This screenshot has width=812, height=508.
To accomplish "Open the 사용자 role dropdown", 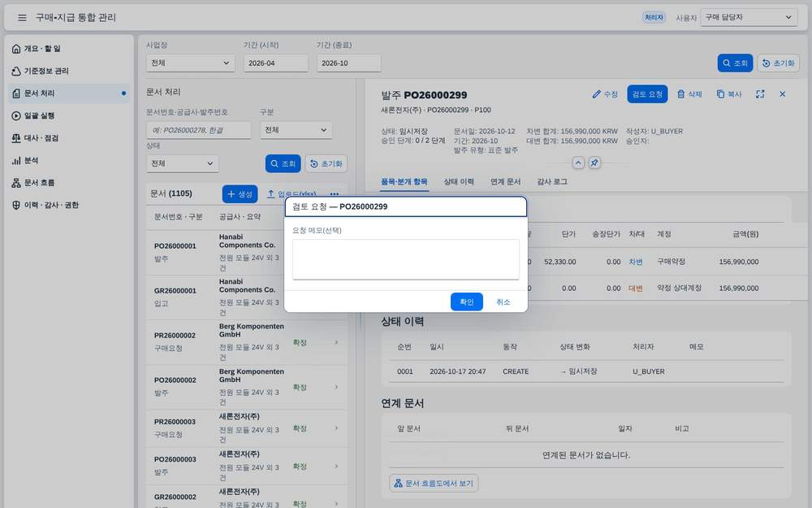I will point(749,17).
